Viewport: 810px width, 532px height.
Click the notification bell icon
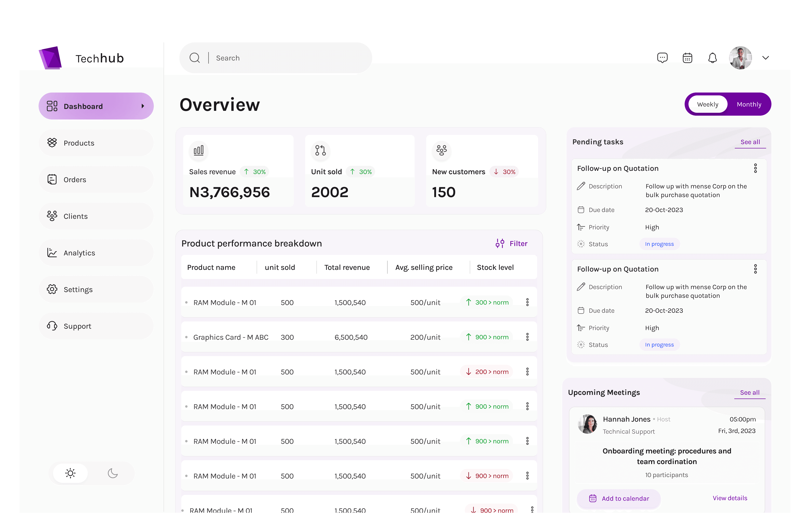click(x=712, y=58)
